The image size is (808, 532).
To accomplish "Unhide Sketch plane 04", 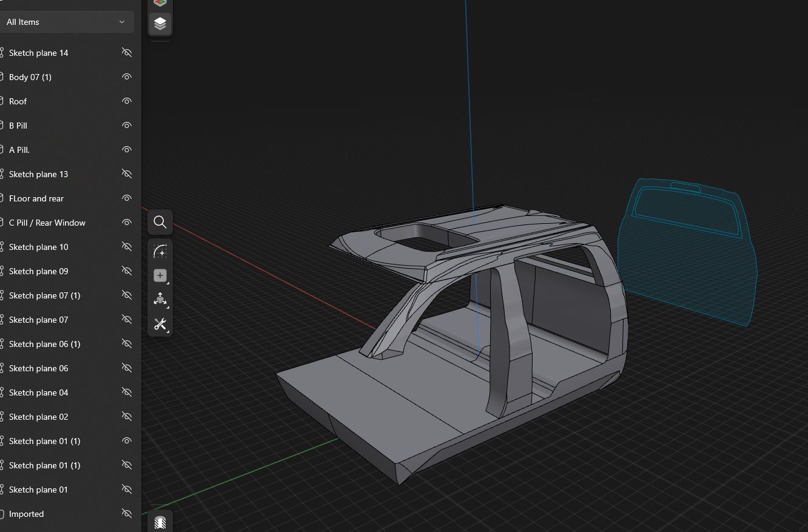I will (x=127, y=392).
